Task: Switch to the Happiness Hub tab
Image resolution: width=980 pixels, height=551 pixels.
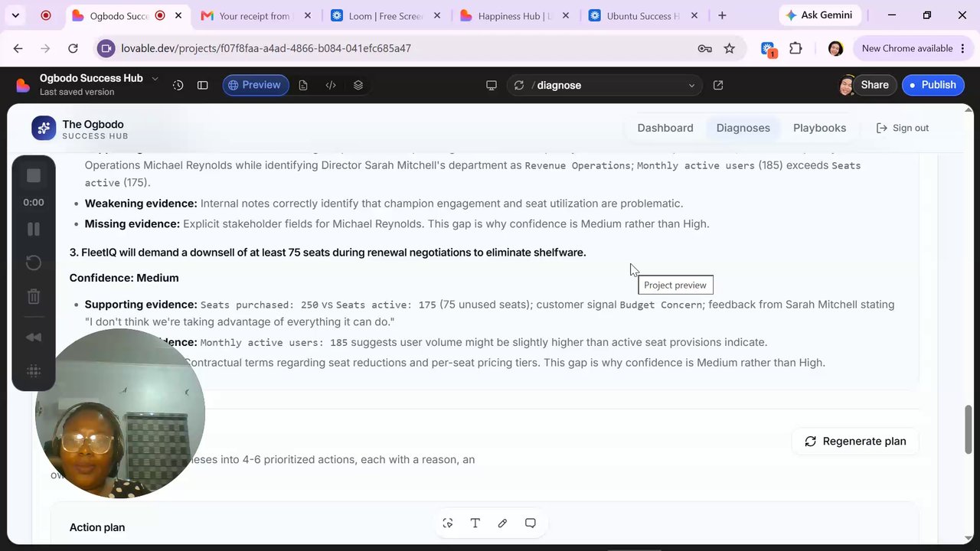Action: 516,16
